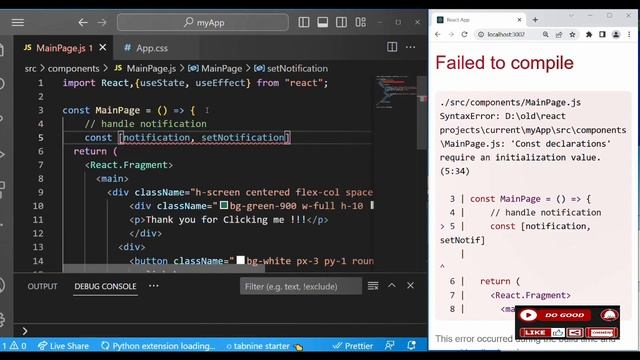Select the setNotification breadcrumb

pyautogui.click(x=291, y=69)
